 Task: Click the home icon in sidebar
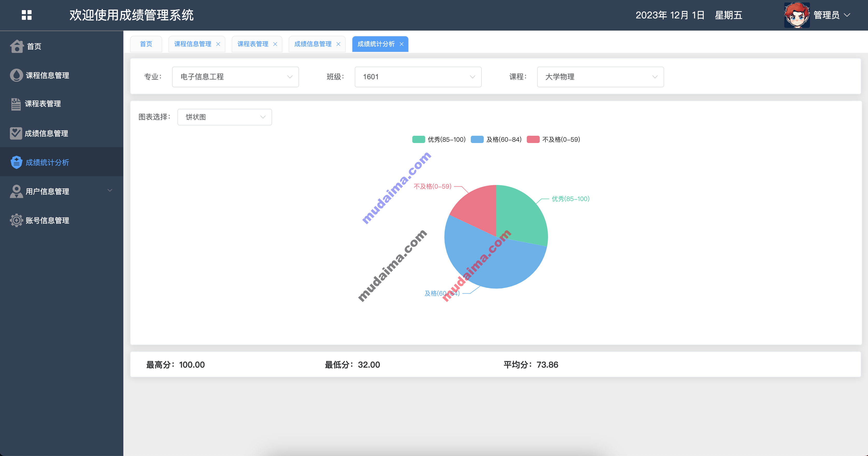(x=17, y=46)
